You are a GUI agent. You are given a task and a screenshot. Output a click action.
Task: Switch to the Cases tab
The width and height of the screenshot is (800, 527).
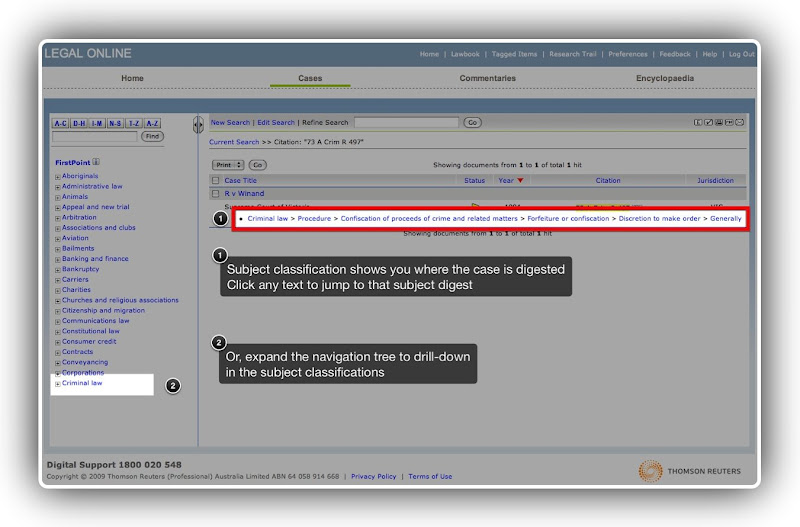310,78
